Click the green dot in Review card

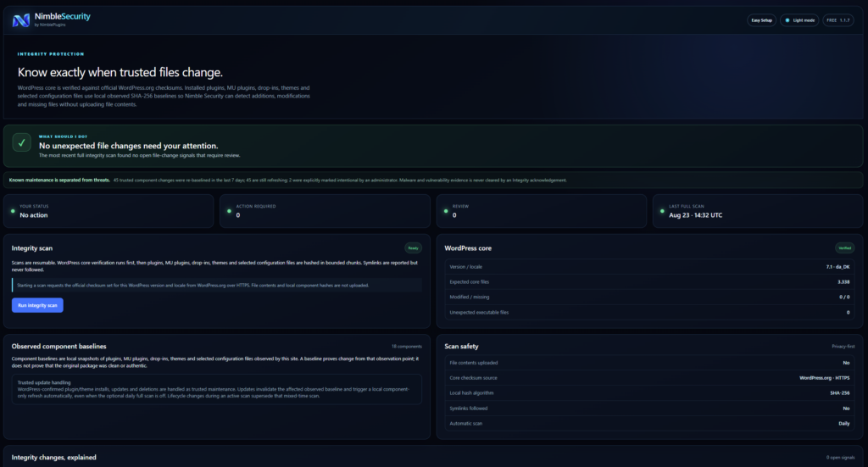[446, 211]
